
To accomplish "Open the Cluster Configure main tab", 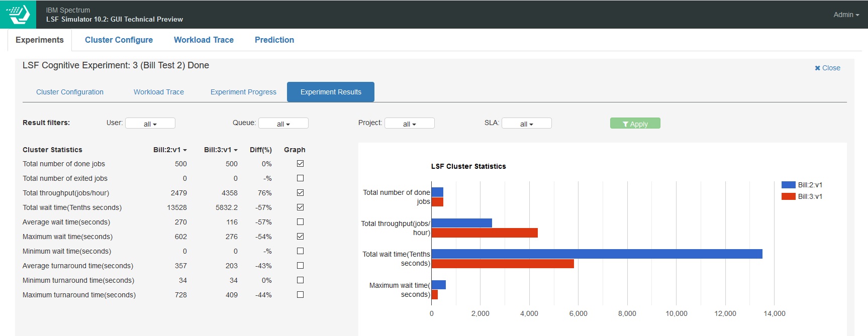I will pos(119,40).
